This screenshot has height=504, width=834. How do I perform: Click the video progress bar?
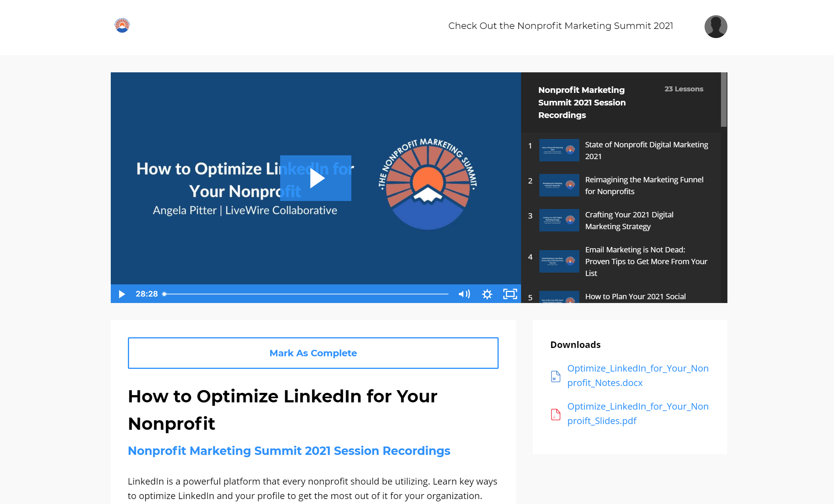(306, 294)
